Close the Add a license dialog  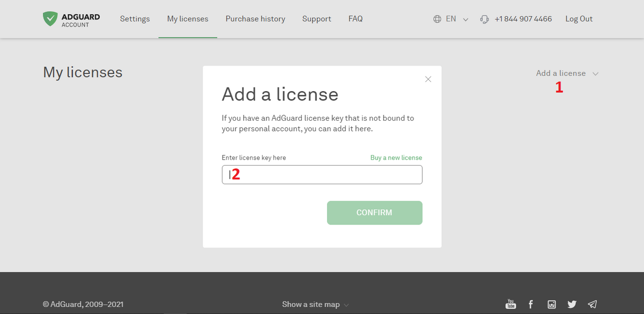(428, 79)
